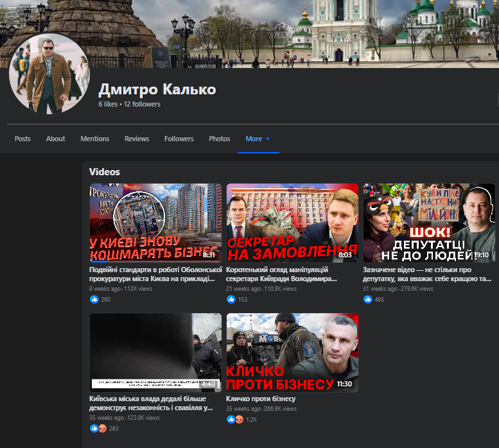
Task: Play the 19:10 'ШОК! Депутатці' video thumbnail
Action: coord(428,223)
